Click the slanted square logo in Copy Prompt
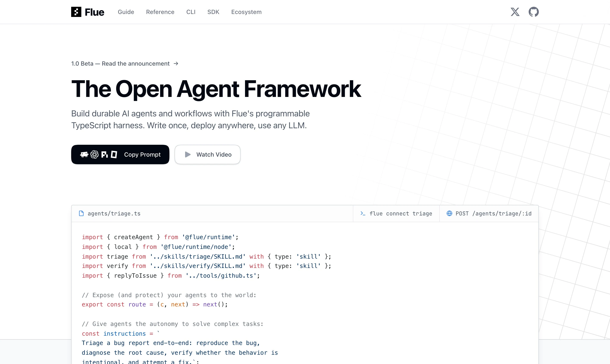The width and height of the screenshot is (610, 364). (x=114, y=154)
